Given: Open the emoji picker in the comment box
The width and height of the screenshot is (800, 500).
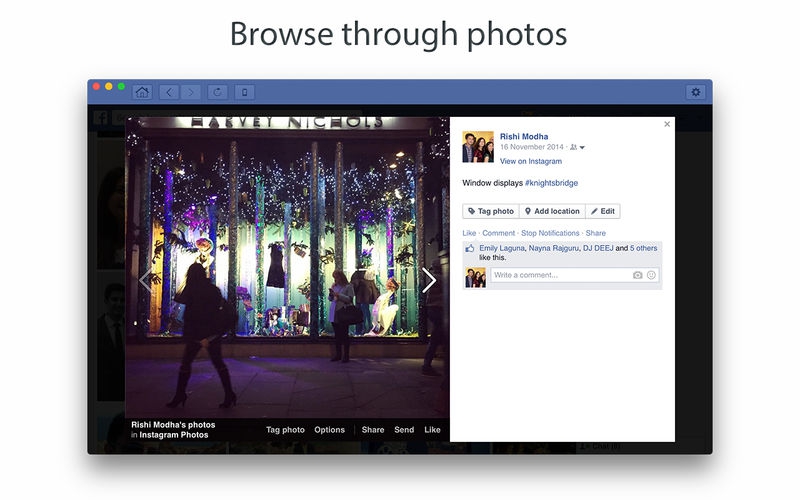Looking at the screenshot, I should [x=651, y=275].
